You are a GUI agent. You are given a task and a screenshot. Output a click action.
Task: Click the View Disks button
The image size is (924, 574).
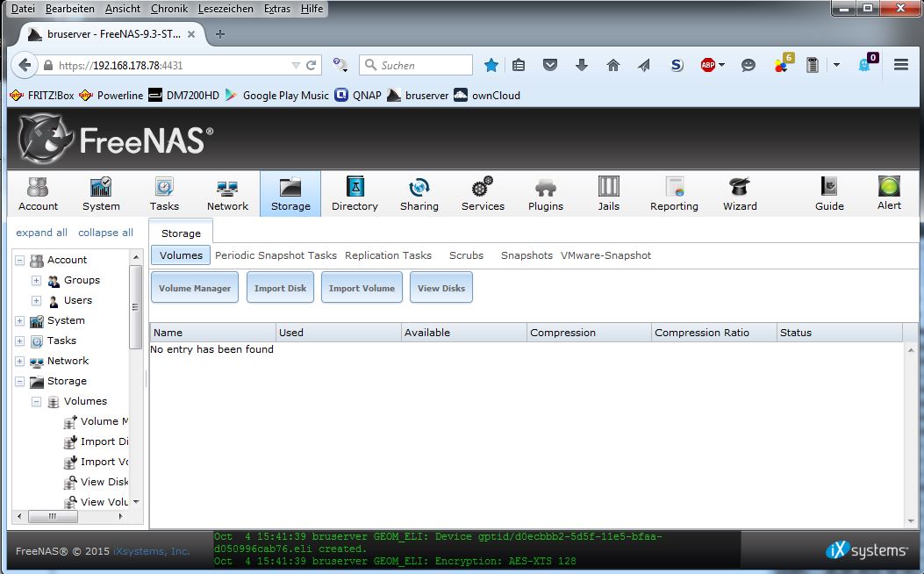441,288
